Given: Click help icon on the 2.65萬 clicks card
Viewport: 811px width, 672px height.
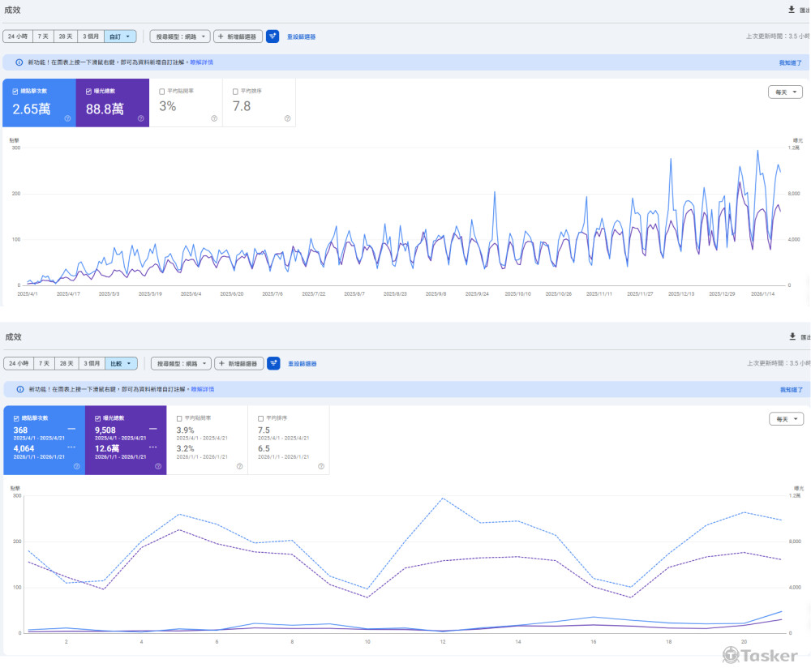Looking at the screenshot, I should tap(67, 118).
